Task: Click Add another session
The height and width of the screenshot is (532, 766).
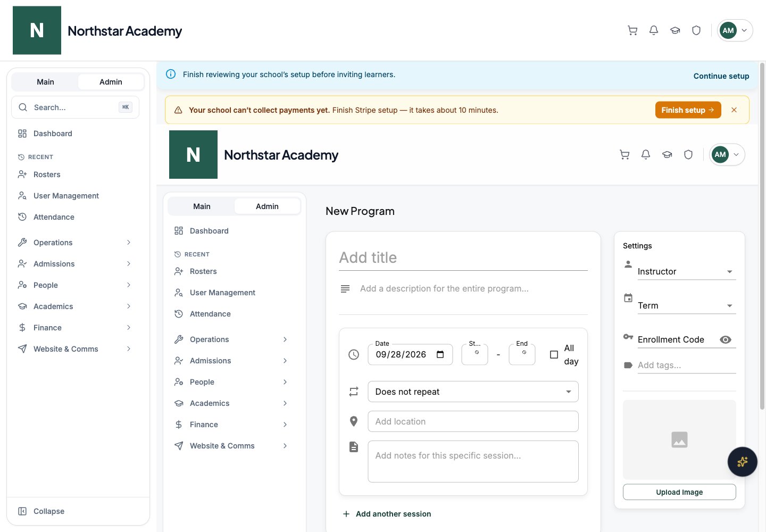Action: (x=387, y=514)
